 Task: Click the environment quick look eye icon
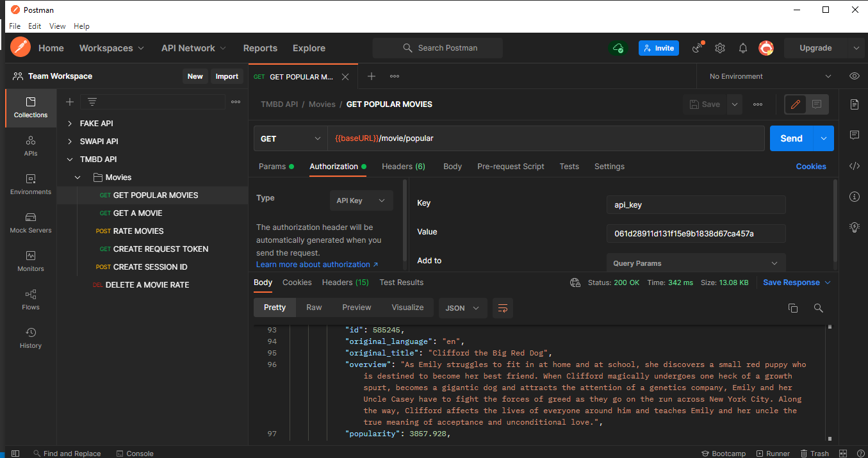coord(855,76)
